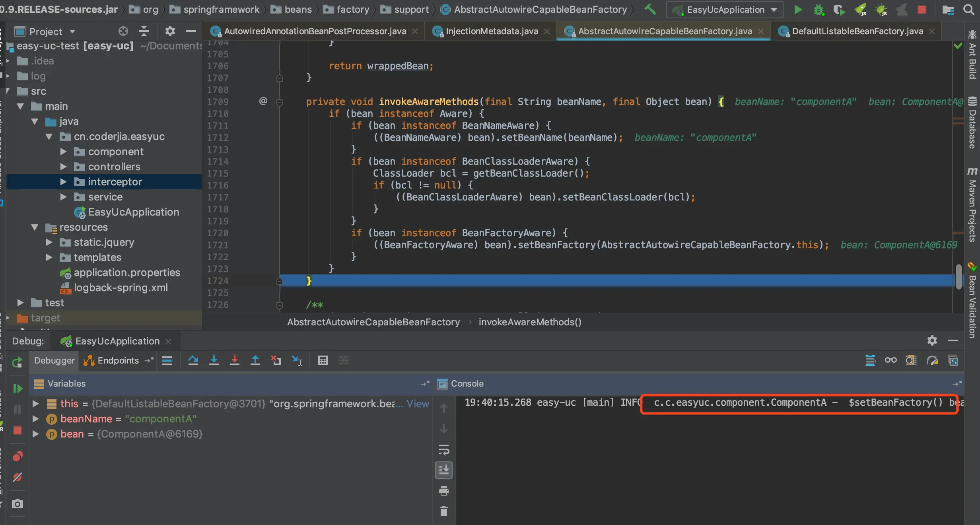Switch to the InjectionMetadata.java tab
980x525 pixels.
tap(492, 31)
